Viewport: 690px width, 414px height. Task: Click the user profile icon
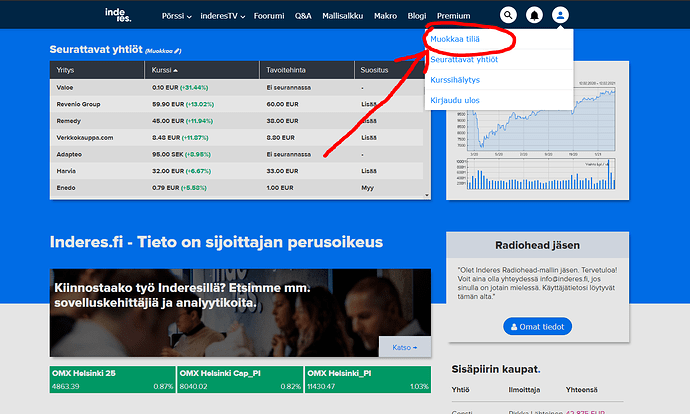[560, 15]
